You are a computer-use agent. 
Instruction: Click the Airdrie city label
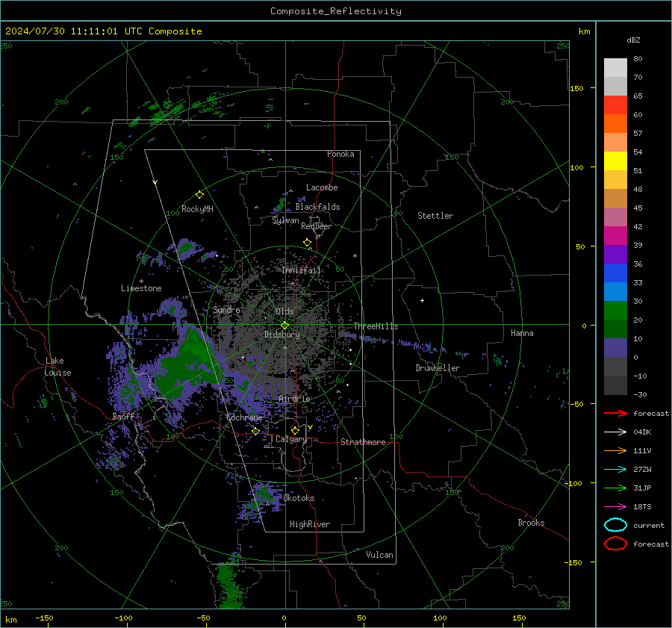coord(294,399)
